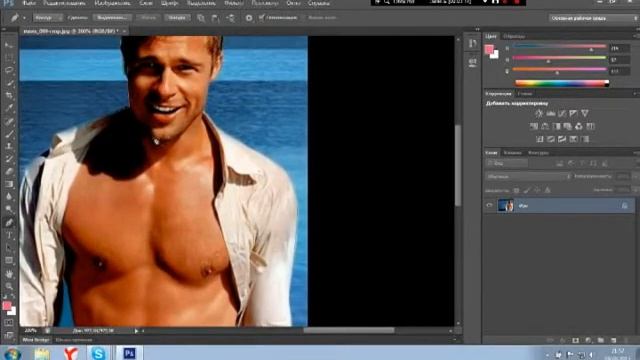Select the Rectangle shape tool
640x360 pixels.
click(9, 260)
